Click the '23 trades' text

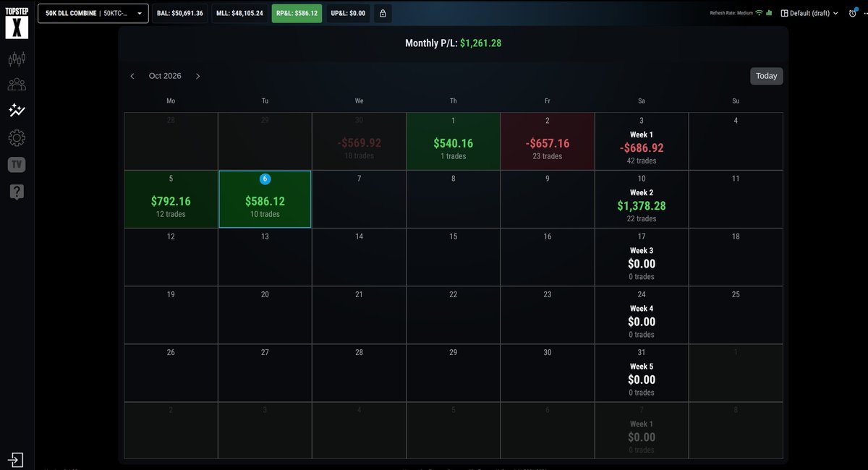(548, 156)
